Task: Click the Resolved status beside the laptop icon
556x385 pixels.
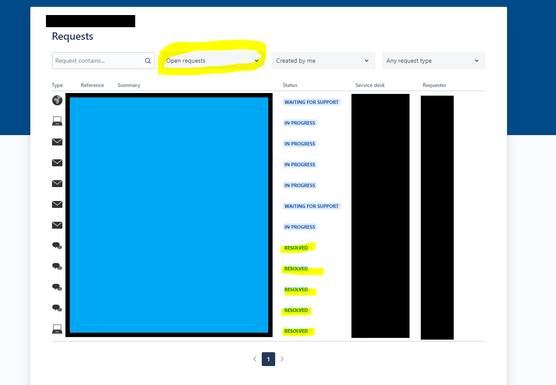Action: click(x=296, y=331)
